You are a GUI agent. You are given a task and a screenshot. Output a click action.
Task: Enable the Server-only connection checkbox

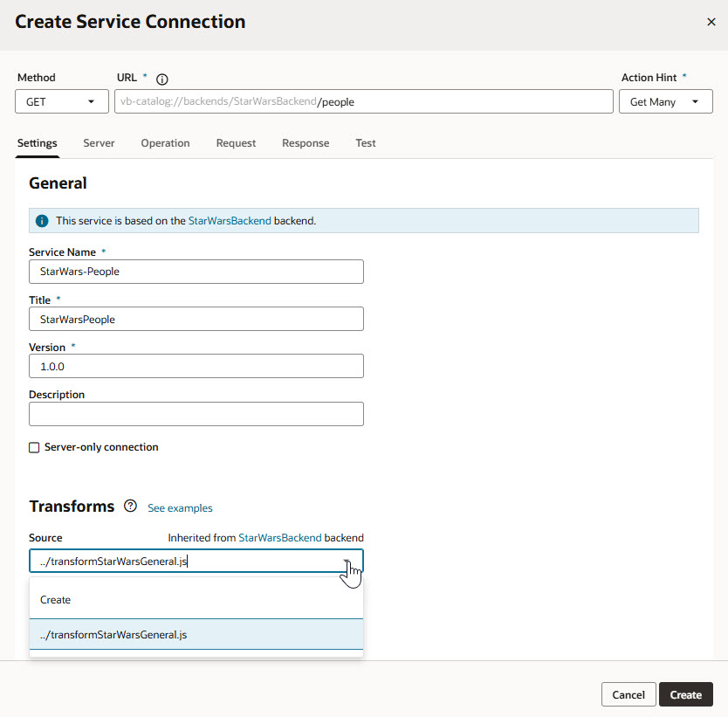pyautogui.click(x=34, y=446)
